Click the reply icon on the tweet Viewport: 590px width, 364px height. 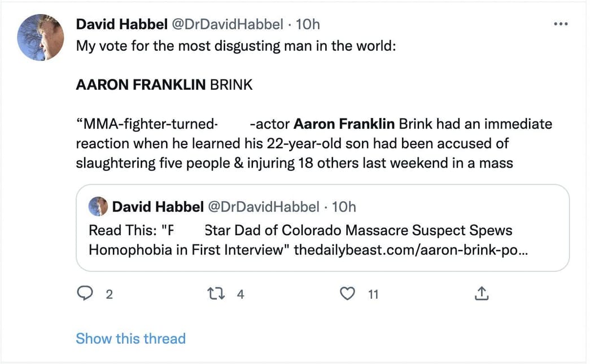[x=86, y=293]
